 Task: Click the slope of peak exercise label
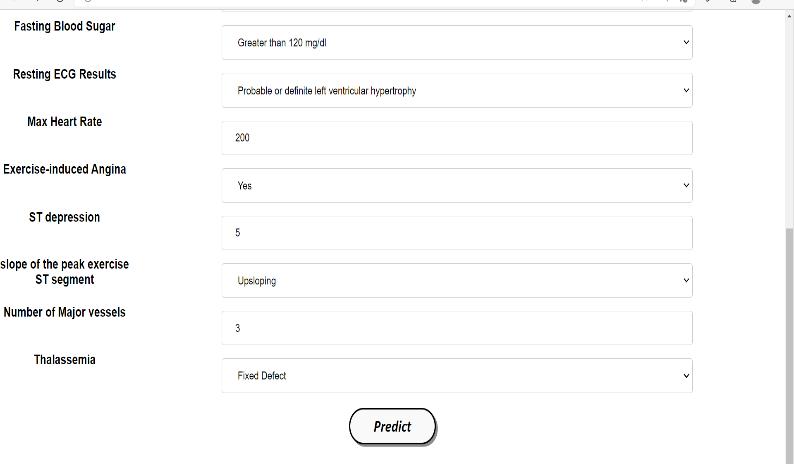tap(64, 272)
